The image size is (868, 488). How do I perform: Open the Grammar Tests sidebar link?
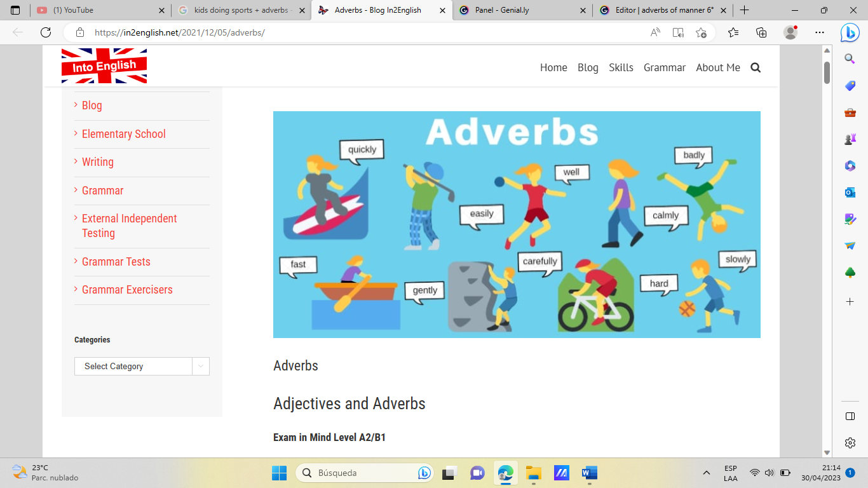[116, 262]
